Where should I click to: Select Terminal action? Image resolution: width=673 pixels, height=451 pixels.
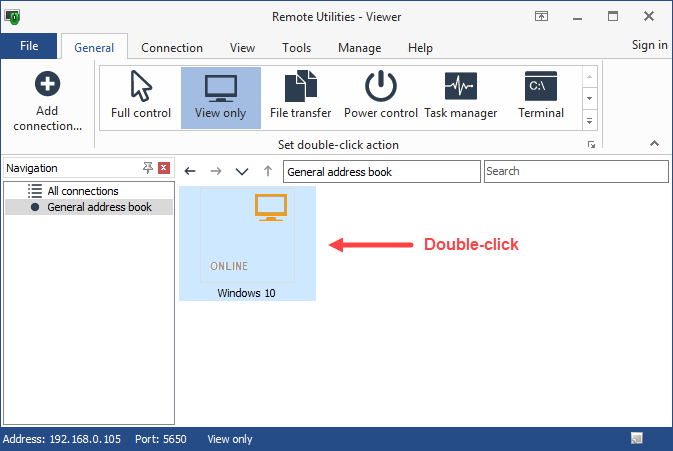[x=541, y=97]
